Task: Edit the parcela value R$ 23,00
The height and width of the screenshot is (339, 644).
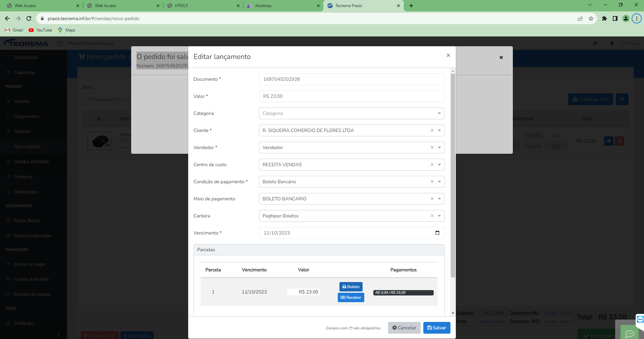Action: click(304, 292)
